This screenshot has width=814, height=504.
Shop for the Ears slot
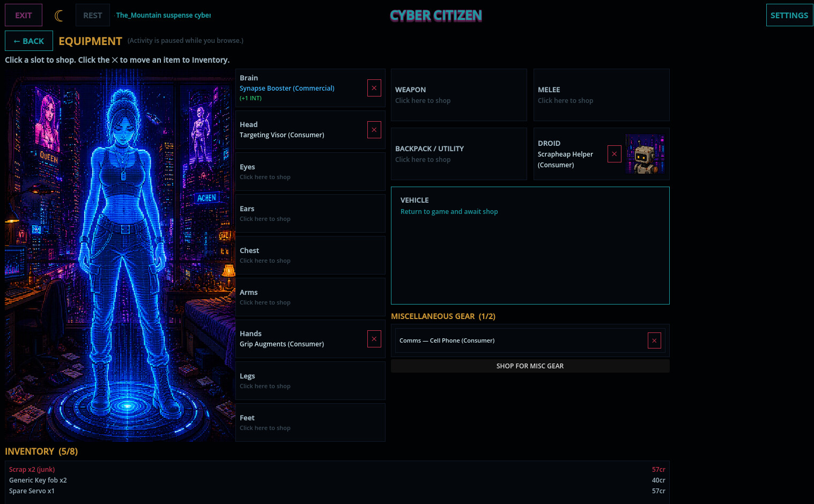point(310,213)
